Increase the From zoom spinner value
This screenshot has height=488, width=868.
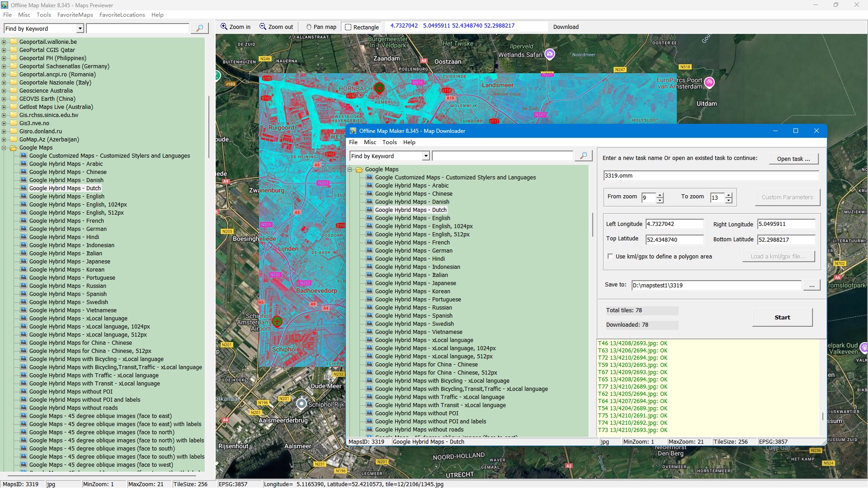pos(660,195)
